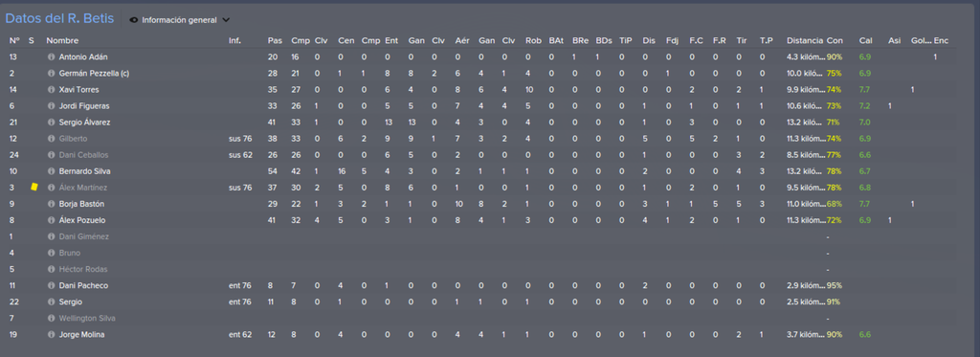Image resolution: width=980 pixels, height=357 pixels.
Task: Expand the chevron after Información general
Action: 226,20
